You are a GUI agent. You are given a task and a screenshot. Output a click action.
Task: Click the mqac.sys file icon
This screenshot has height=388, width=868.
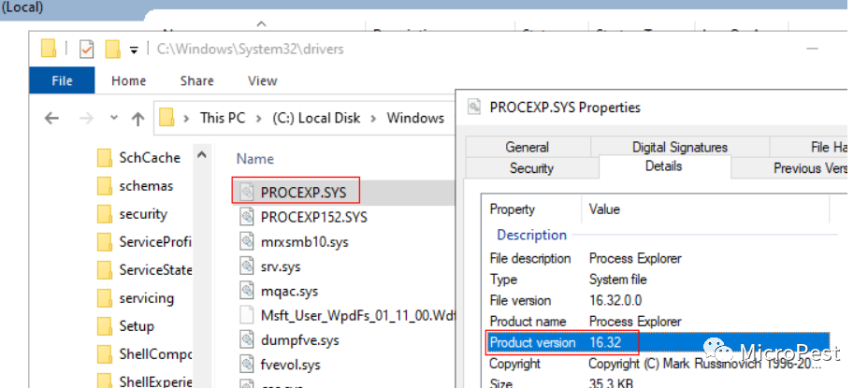click(246, 291)
